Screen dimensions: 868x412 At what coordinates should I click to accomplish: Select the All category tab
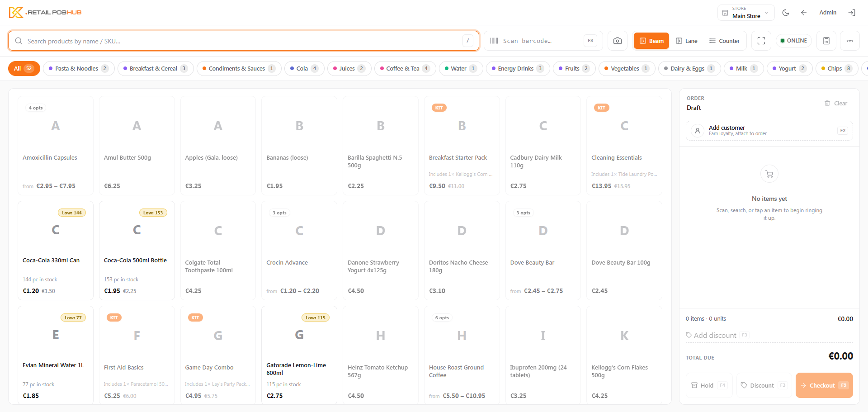click(24, 68)
